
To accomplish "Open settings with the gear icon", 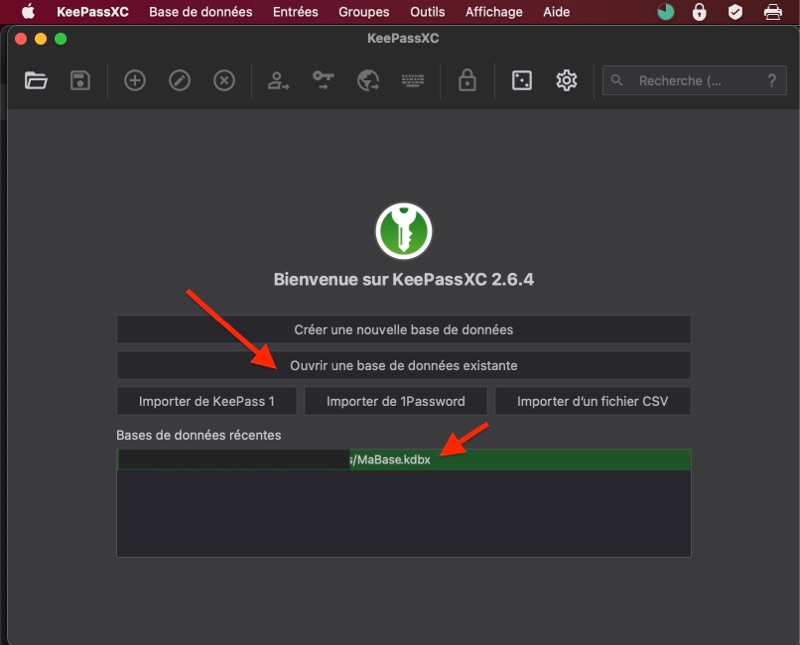I will pyautogui.click(x=567, y=81).
